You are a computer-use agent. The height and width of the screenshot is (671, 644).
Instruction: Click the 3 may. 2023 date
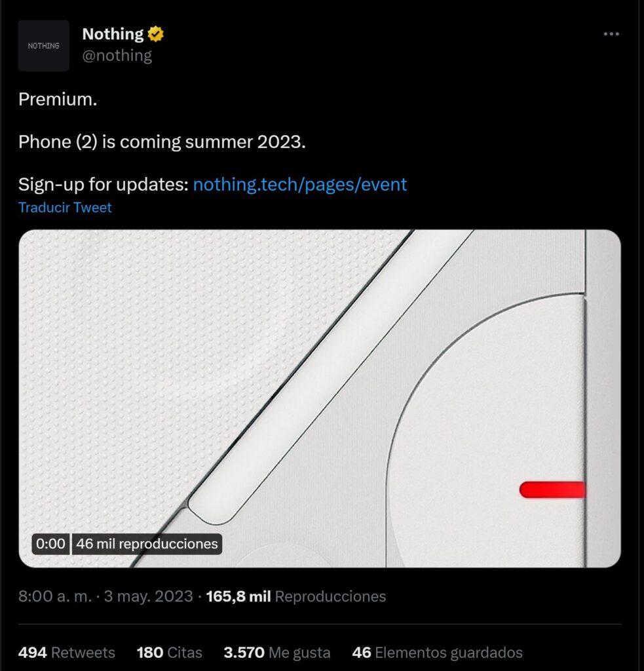coord(149,596)
